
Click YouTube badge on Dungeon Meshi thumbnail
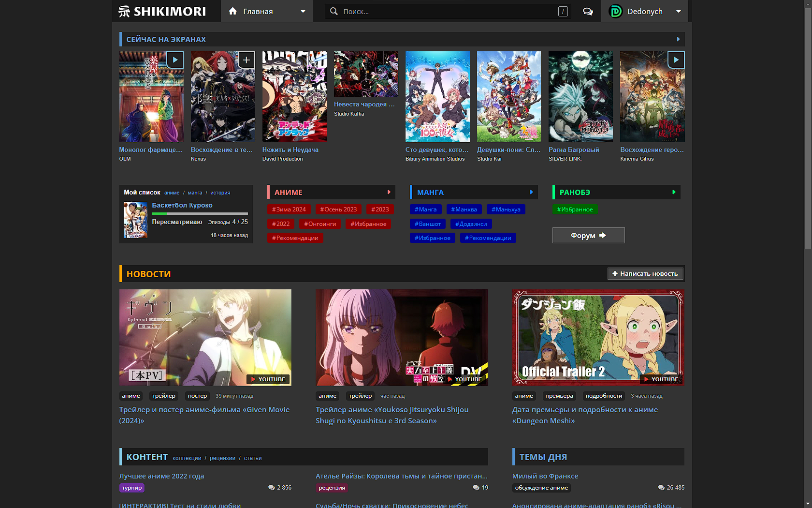pos(661,379)
